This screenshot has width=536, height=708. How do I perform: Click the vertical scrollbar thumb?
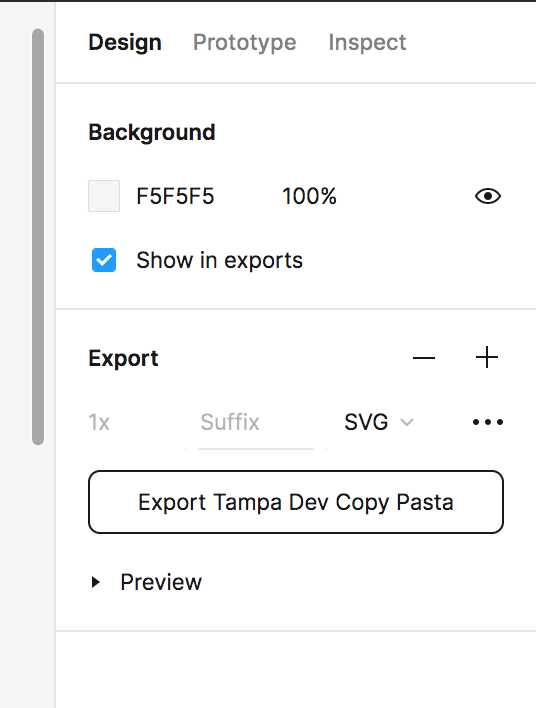pyautogui.click(x=38, y=237)
